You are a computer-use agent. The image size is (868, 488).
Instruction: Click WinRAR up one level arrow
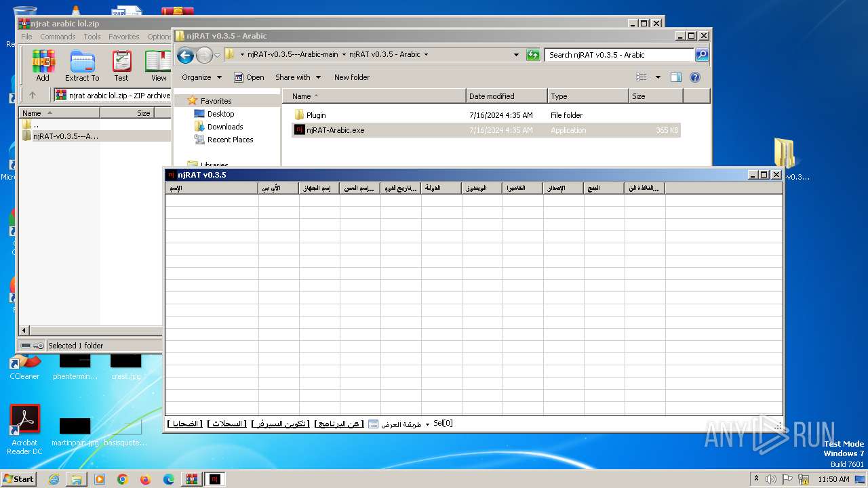[x=32, y=96]
